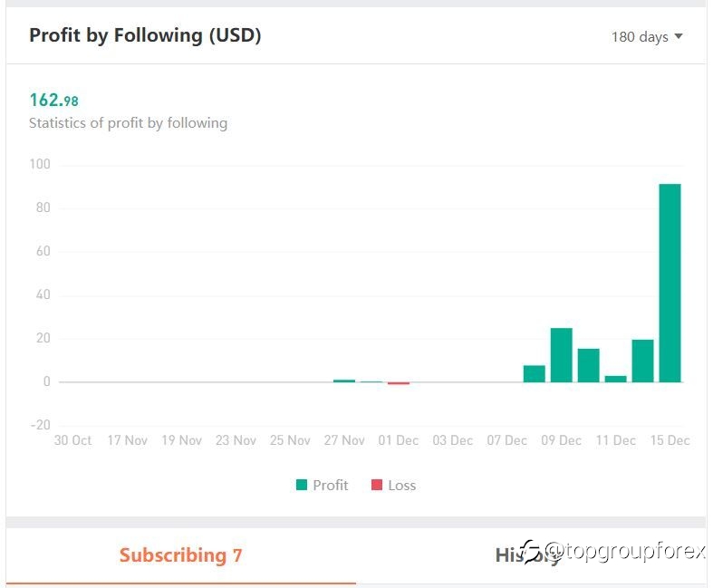Select the 11 Dec small profit bar
The image size is (713, 588).
point(616,379)
